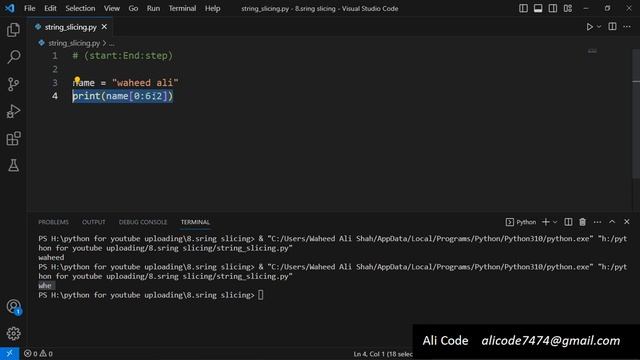Open the Extensions view
Viewport: 640px width, 360px height.
click(x=13, y=138)
